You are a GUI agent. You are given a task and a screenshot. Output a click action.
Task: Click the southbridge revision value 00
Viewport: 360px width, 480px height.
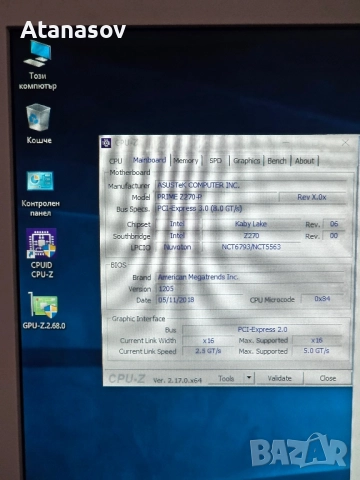click(334, 236)
